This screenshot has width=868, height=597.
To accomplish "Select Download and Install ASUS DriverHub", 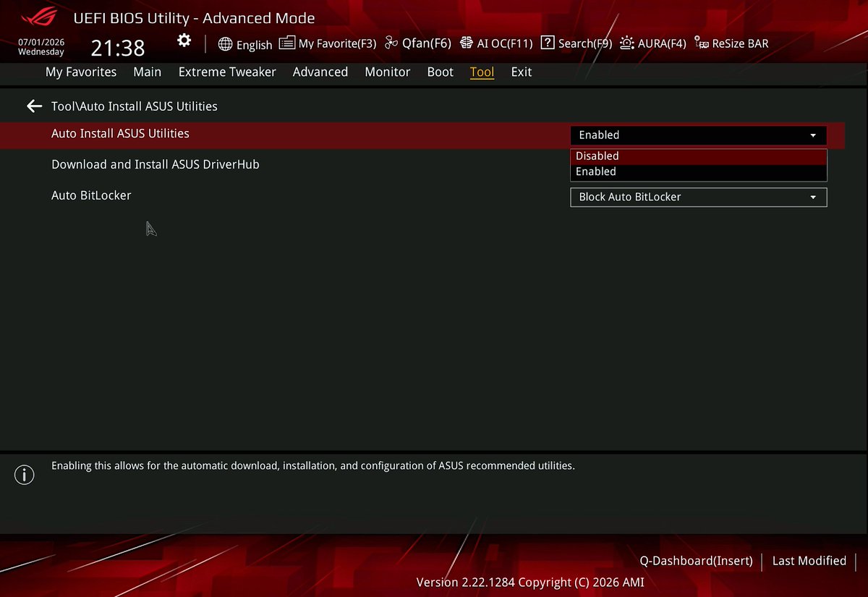I will click(156, 164).
